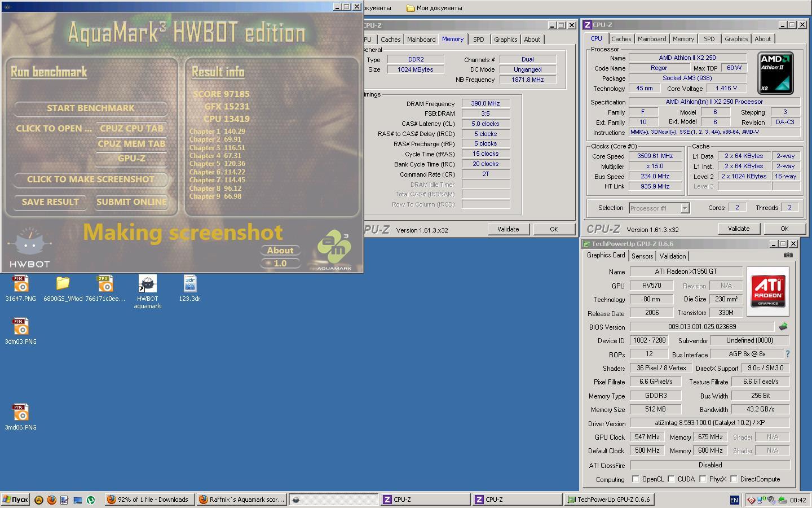Click SUBMIT ONLINE in AquaMark
Image resolution: width=812 pixels, height=508 pixels.
click(131, 202)
